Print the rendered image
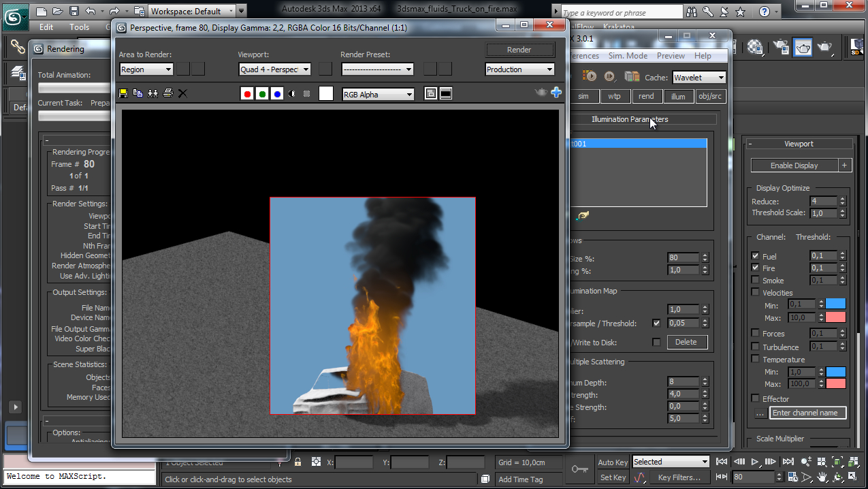The image size is (868, 489). click(x=167, y=93)
